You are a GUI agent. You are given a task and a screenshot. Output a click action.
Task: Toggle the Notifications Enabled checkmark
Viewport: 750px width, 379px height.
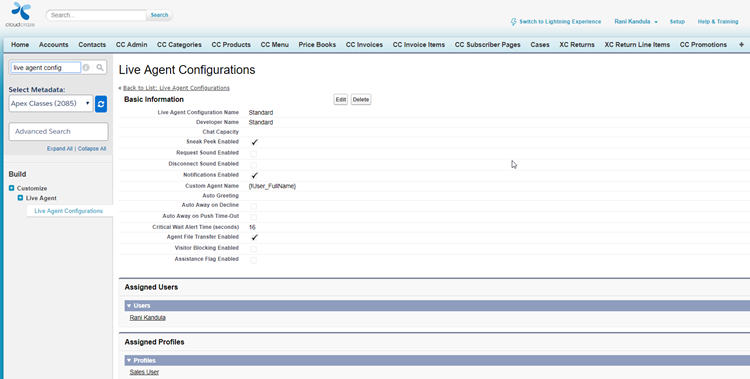click(254, 175)
